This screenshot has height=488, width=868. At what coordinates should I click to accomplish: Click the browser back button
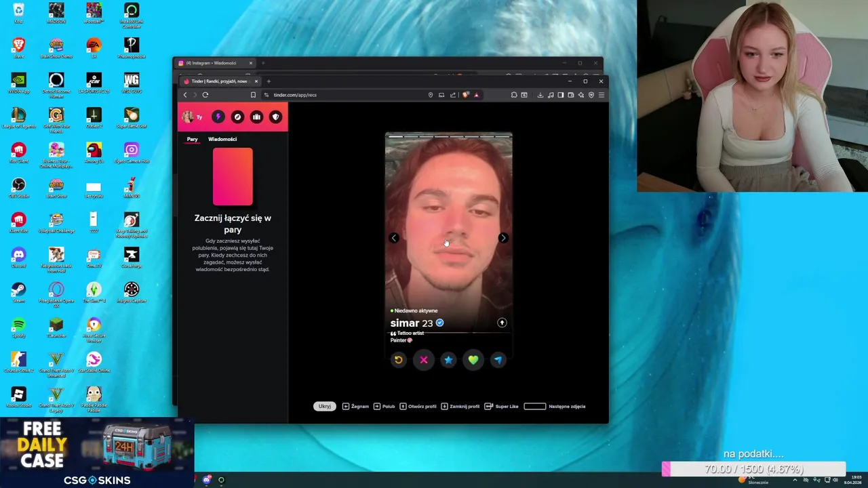(185, 95)
